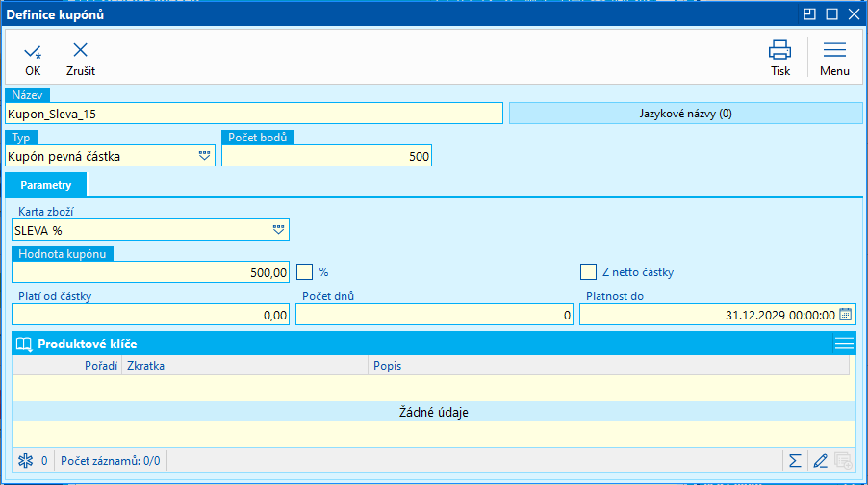The height and width of the screenshot is (485, 868).
Task: Open the Platnost do calendar picker
Action: point(845,315)
